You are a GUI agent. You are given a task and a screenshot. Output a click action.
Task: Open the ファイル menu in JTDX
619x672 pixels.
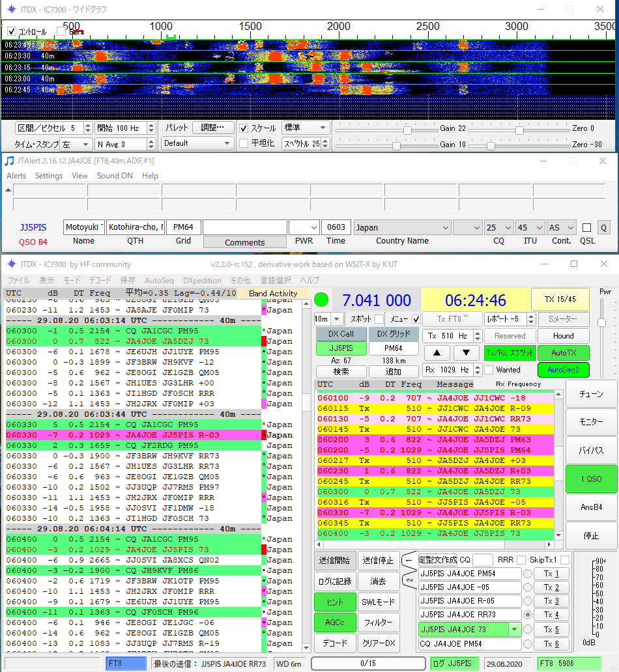(x=18, y=280)
